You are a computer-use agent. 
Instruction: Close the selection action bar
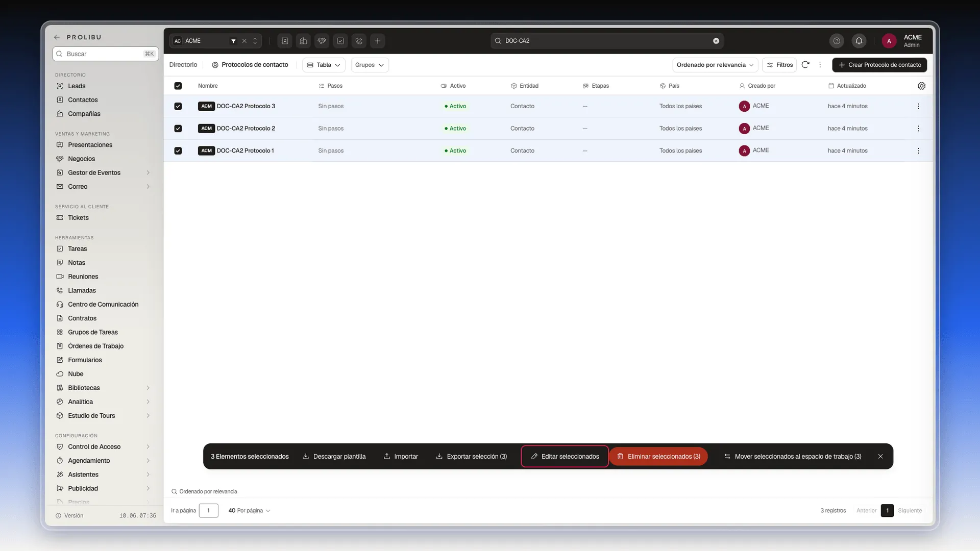click(880, 457)
